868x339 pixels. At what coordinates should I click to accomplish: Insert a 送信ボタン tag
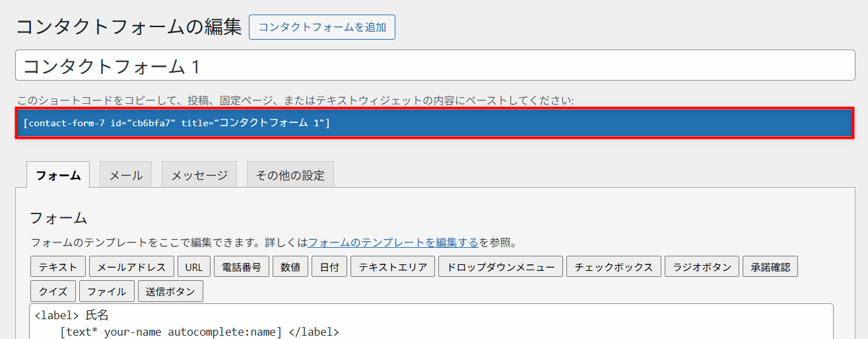click(x=171, y=291)
